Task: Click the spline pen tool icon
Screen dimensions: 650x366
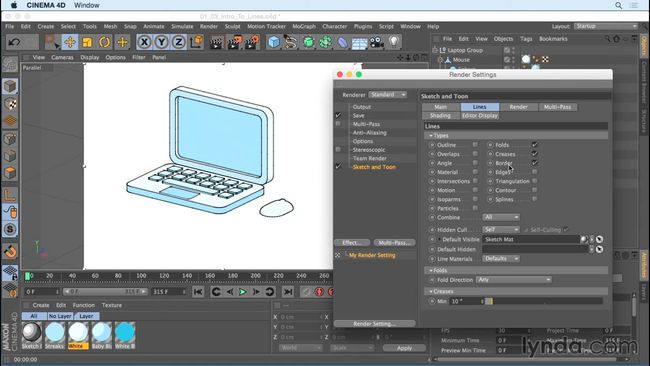Action: pyautogui.click(x=291, y=42)
